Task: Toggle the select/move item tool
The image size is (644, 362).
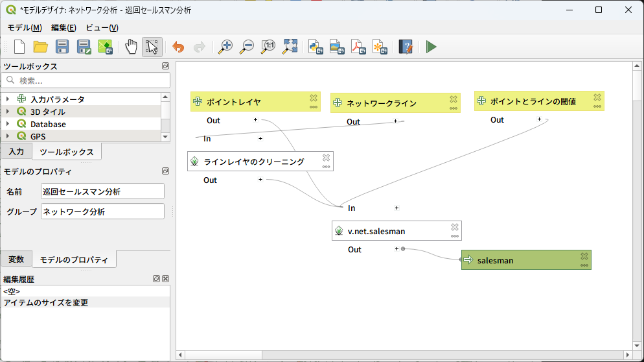Action: [x=152, y=47]
